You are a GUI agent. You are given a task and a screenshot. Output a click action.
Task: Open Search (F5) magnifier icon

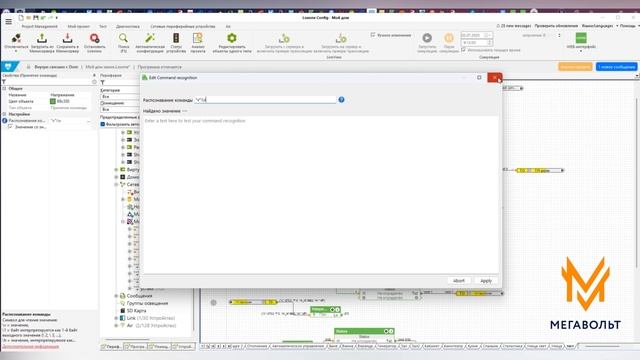123,38
